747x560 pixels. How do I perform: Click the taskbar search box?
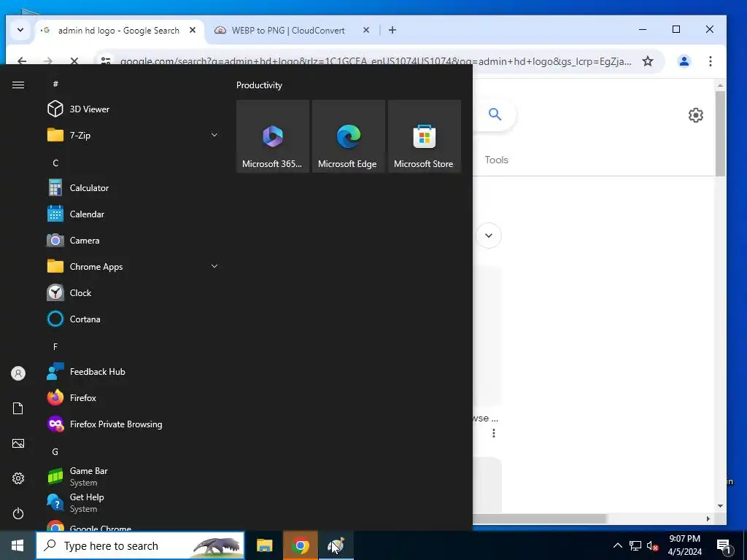[140, 545]
